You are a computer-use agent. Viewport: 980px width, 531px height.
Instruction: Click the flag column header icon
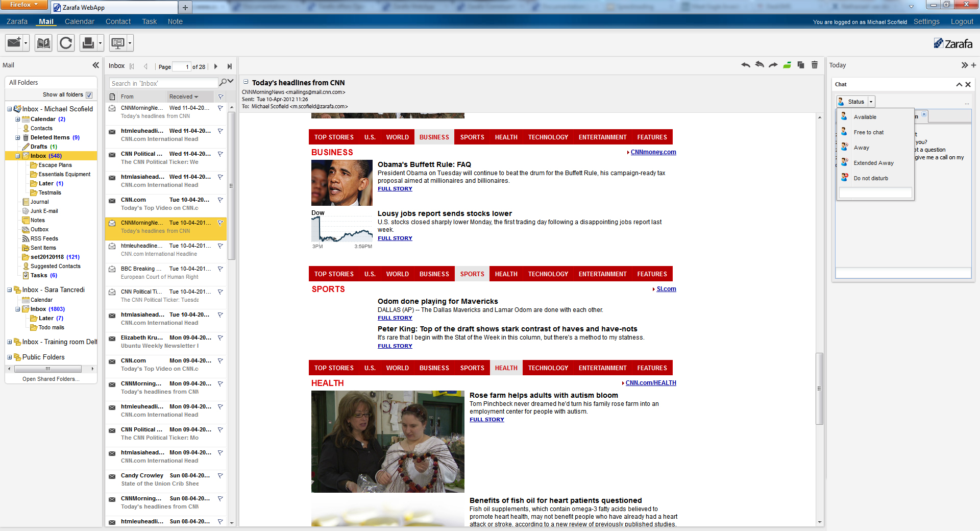point(220,96)
